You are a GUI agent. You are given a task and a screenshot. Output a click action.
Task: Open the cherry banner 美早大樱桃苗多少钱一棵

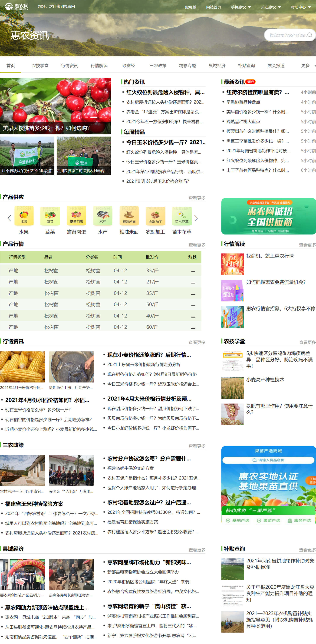tap(55, 106)
